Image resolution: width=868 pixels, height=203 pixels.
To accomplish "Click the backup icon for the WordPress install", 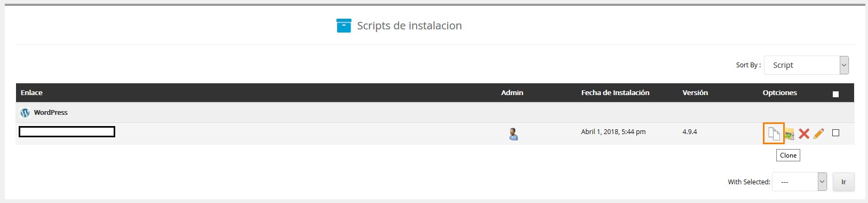I will coord(790,134).
